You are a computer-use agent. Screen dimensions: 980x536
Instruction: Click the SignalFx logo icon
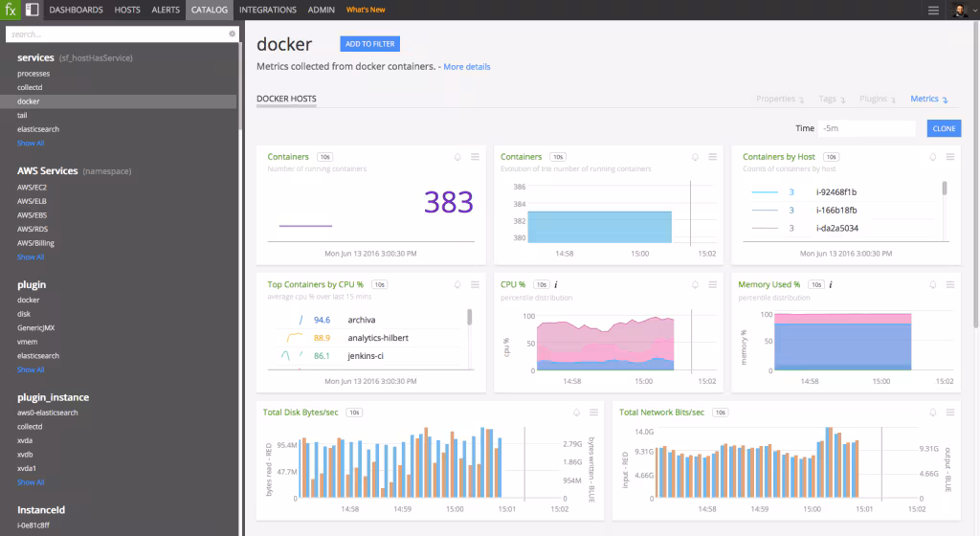click(x=11, y=10)
